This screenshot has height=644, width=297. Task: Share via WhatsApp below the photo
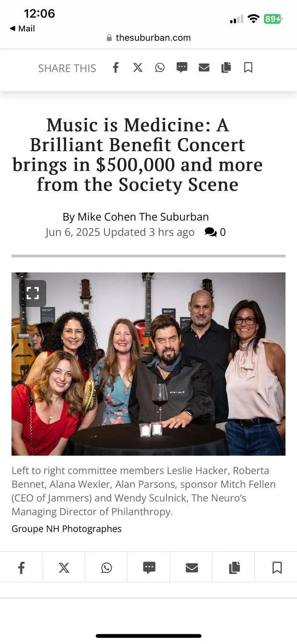tap(107, 568)
